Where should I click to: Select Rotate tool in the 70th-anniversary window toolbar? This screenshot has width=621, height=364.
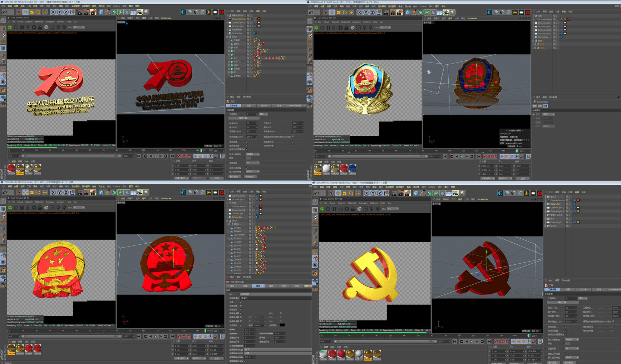[x=38, y=12]
